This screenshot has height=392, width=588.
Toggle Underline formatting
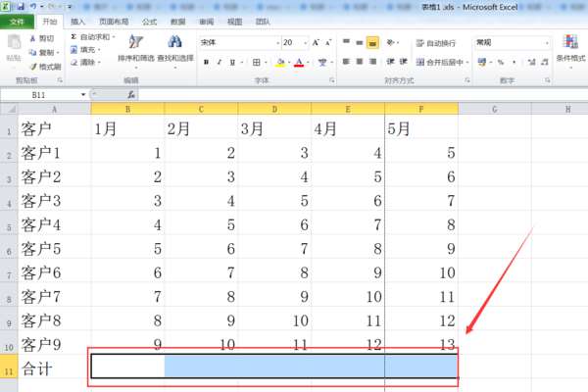pyautogui.click(x=232, y=62)
